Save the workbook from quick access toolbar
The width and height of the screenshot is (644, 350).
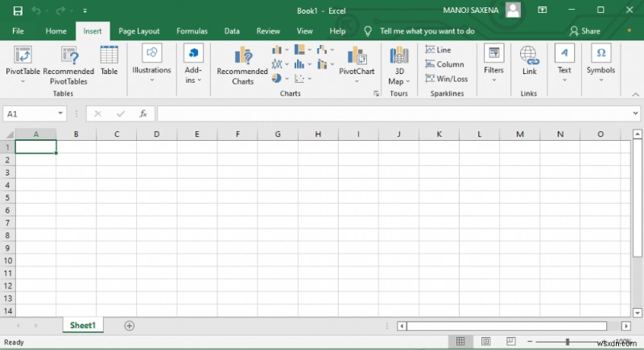(x=18, y=10)
